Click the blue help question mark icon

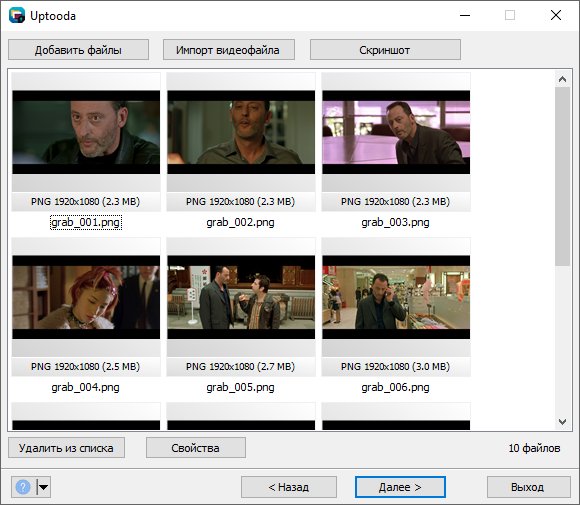(23, 487)
